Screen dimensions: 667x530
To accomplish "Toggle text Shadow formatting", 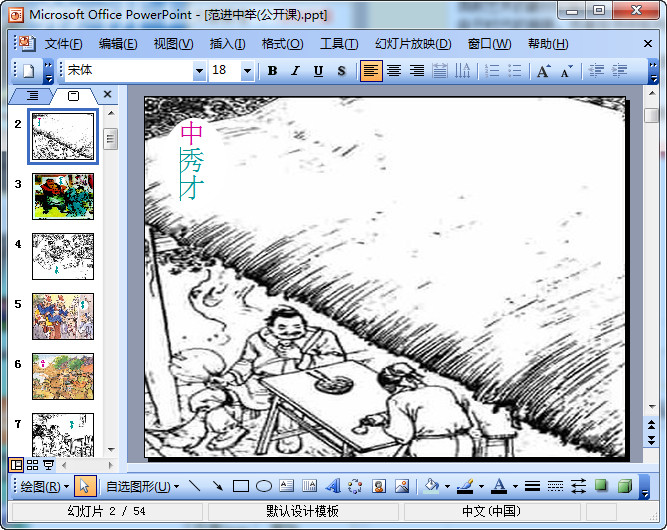I will coord(341,71).
